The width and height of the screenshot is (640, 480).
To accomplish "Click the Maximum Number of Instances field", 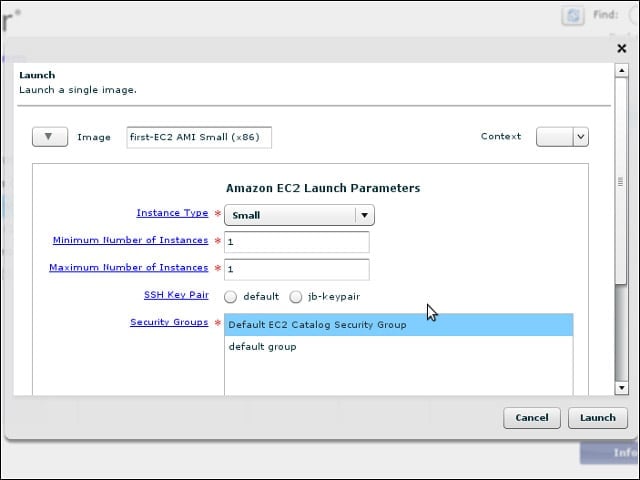I will point(297,269).
